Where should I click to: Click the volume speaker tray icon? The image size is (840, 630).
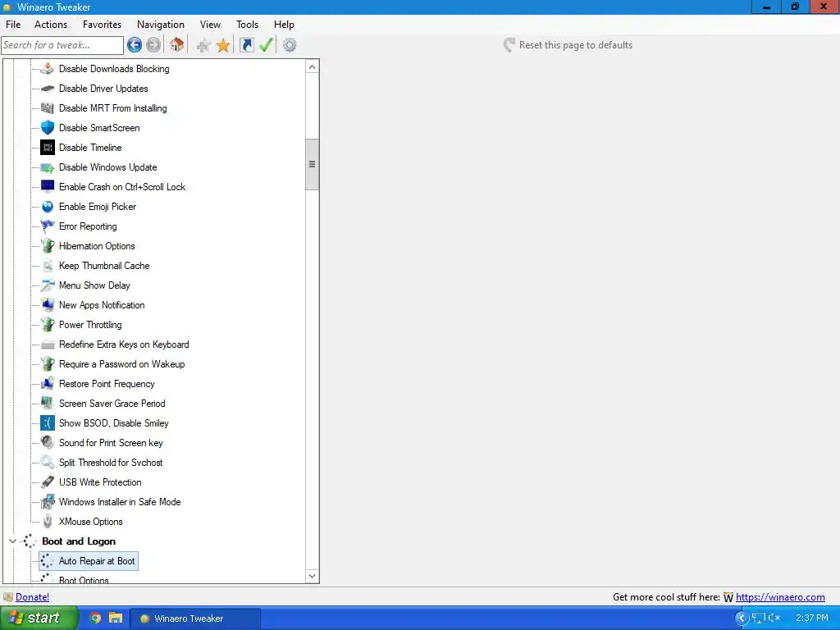click(x=774, y=619)
